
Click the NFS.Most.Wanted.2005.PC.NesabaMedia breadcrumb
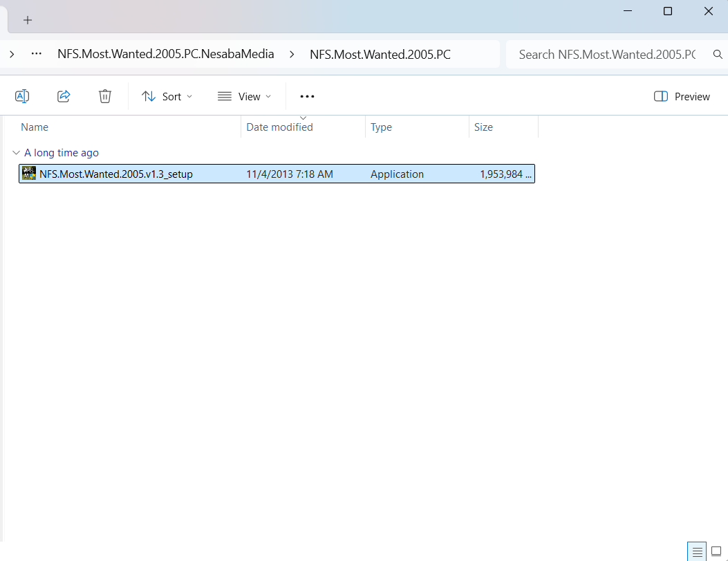(166, 55)
